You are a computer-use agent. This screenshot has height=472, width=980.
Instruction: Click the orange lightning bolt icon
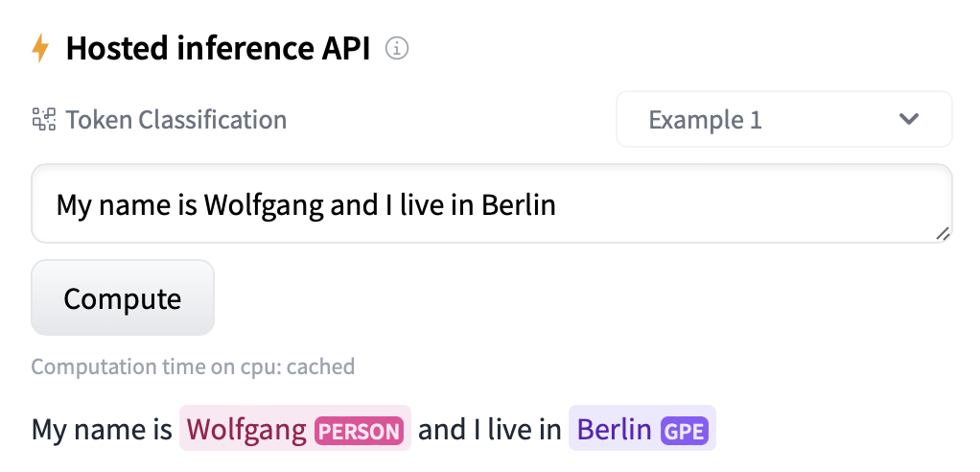pyautogui.click(x=40, y=48)
